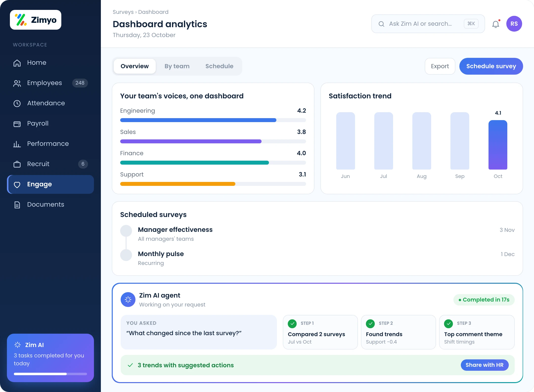Click the Recruit 6 count badge
Image resolution: width=534 pixels, height=392 pixels.
tap(83, 164)
